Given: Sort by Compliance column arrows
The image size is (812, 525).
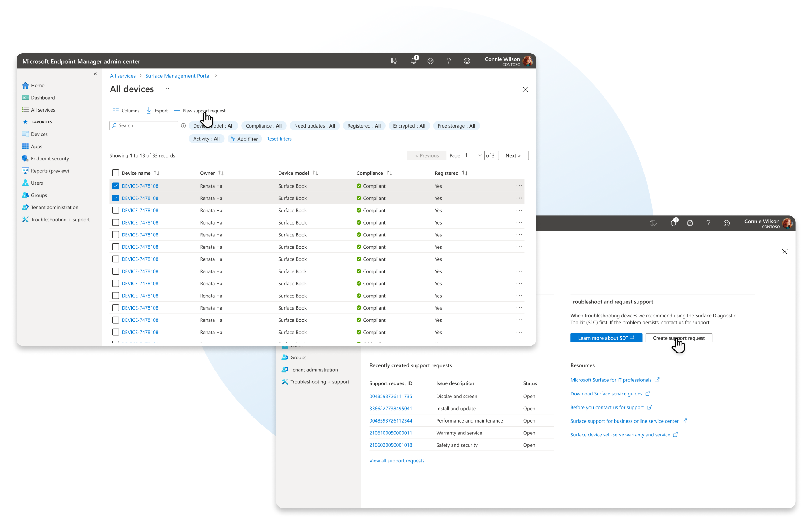Looking at the screenshot, I should click(x=389, y=173).
